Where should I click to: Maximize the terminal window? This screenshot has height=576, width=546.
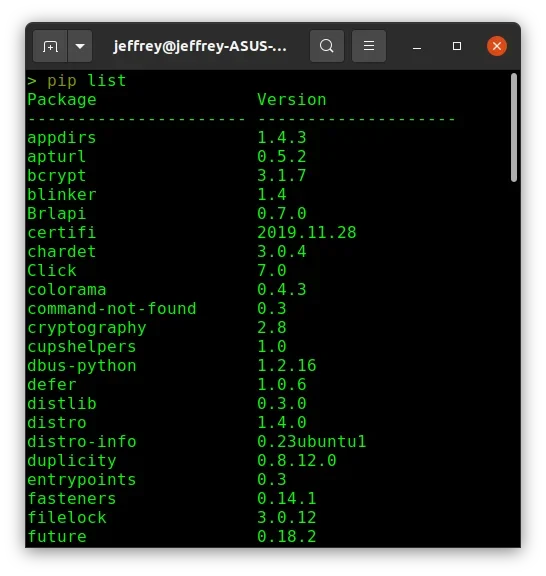click(457, 46)
